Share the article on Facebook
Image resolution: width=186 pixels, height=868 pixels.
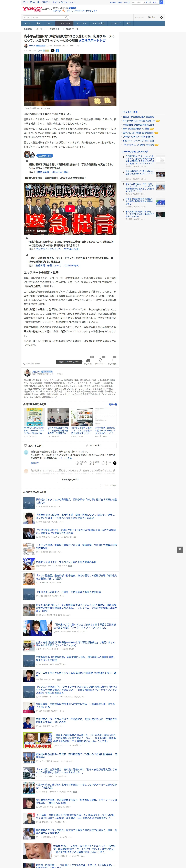pyautogui.click(x=57, y=50)
